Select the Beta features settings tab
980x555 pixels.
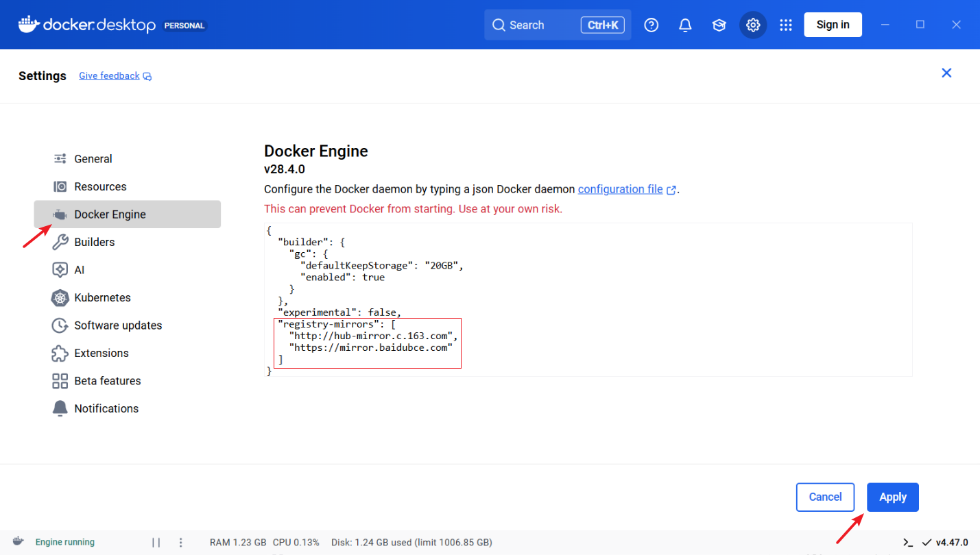[128, 381]
